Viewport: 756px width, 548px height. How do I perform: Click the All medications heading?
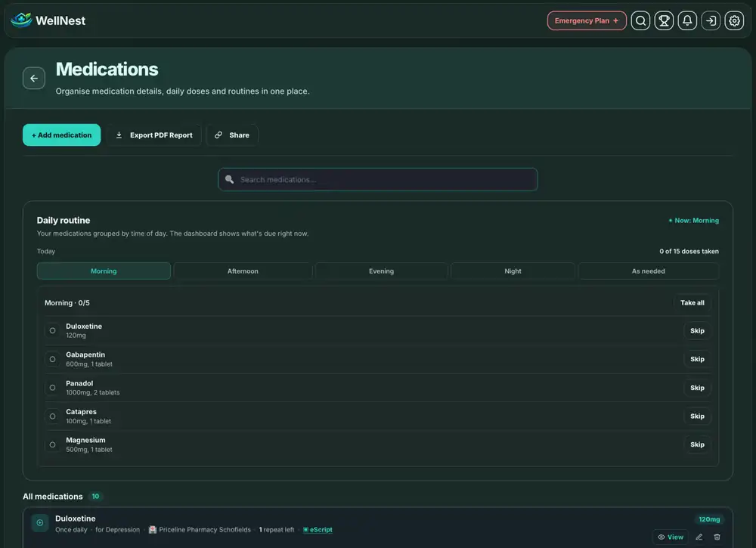53,496
